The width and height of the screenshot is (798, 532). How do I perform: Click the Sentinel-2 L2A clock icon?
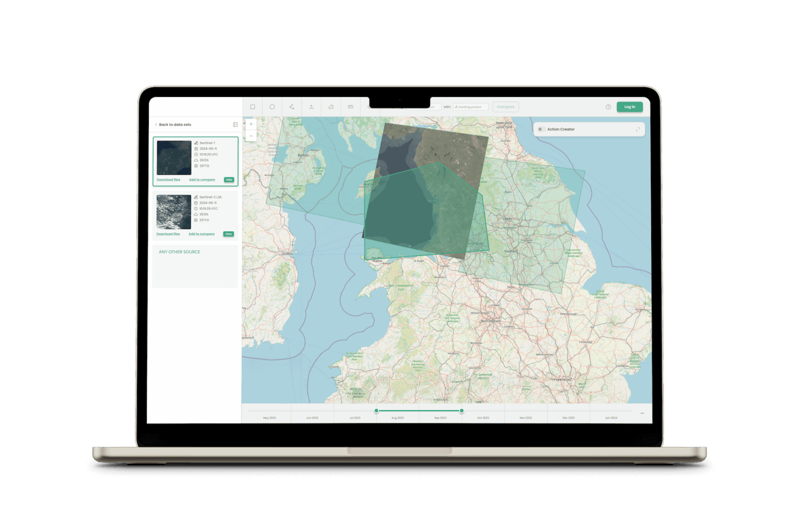click(x=196, y=209)
